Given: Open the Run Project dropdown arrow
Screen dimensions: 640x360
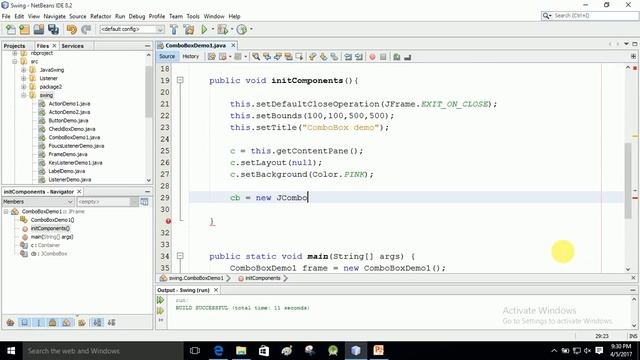Looking at the screenshot, I should click(212, 29).
